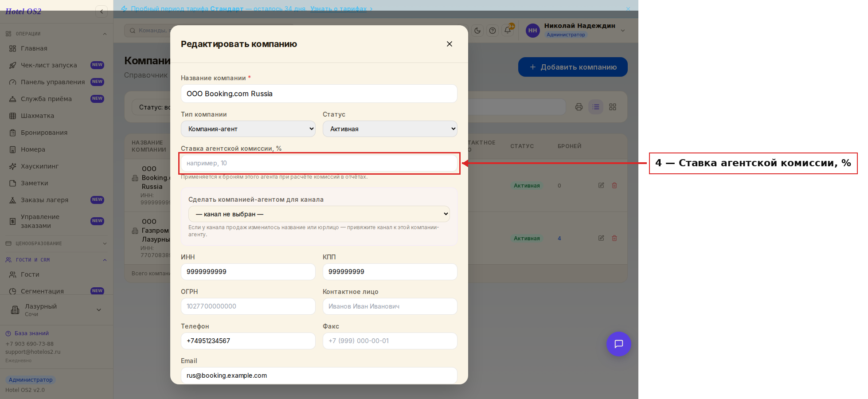Go to Панель управления

coord(56,82)
